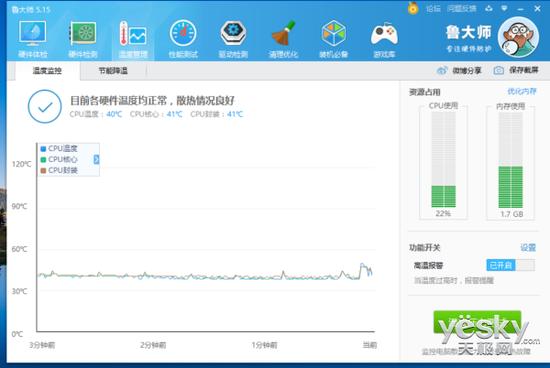
Task: Open the 清理优化 broom icon
Action: tap(283, 39)
